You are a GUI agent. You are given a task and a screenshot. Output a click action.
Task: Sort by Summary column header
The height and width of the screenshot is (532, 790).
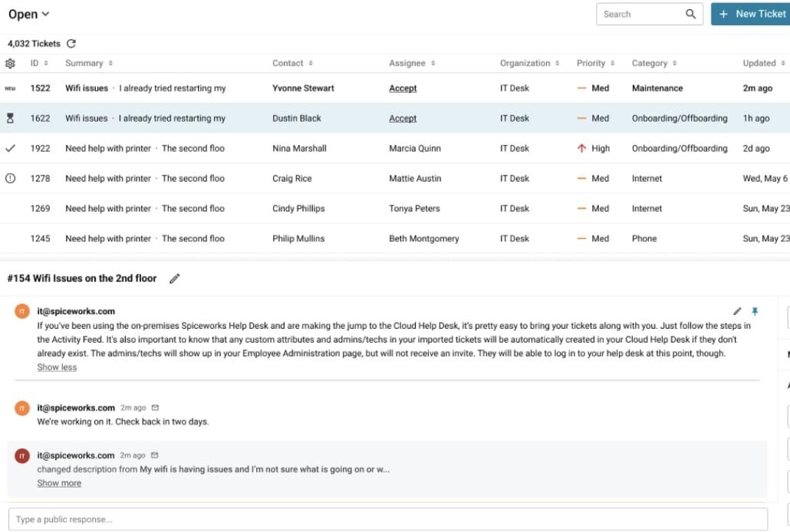click(x=89, y=64)
